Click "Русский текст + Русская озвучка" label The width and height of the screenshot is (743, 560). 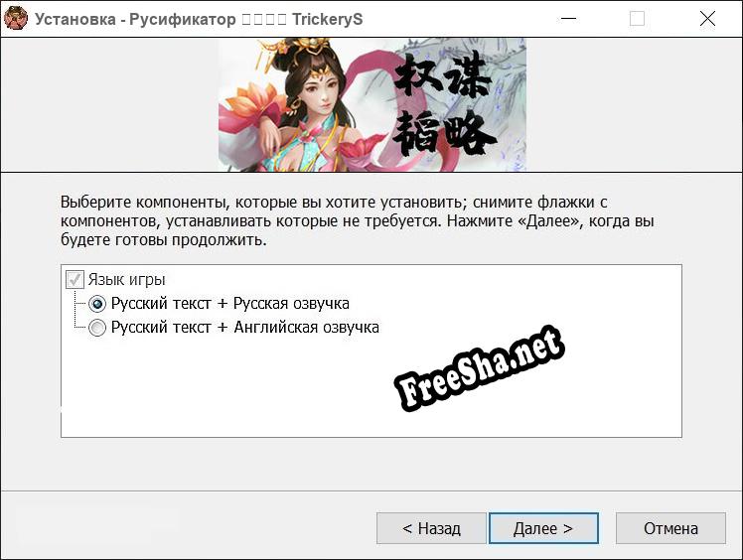coord(229,304)
